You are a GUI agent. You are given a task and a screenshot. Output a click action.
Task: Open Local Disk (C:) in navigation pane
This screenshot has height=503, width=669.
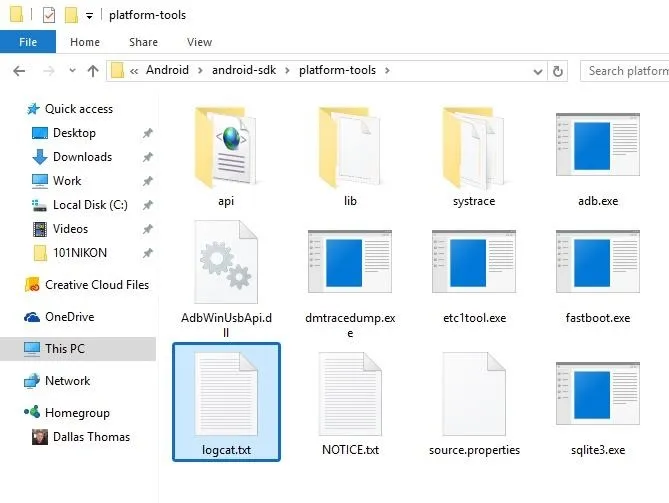click(90, 205)
